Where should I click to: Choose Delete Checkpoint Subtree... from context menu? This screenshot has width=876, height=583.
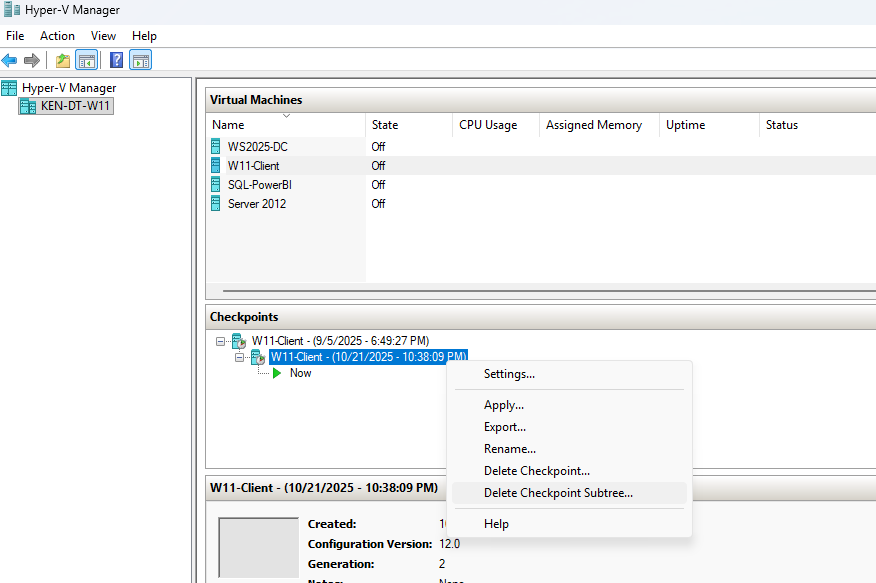coord(569,493)
